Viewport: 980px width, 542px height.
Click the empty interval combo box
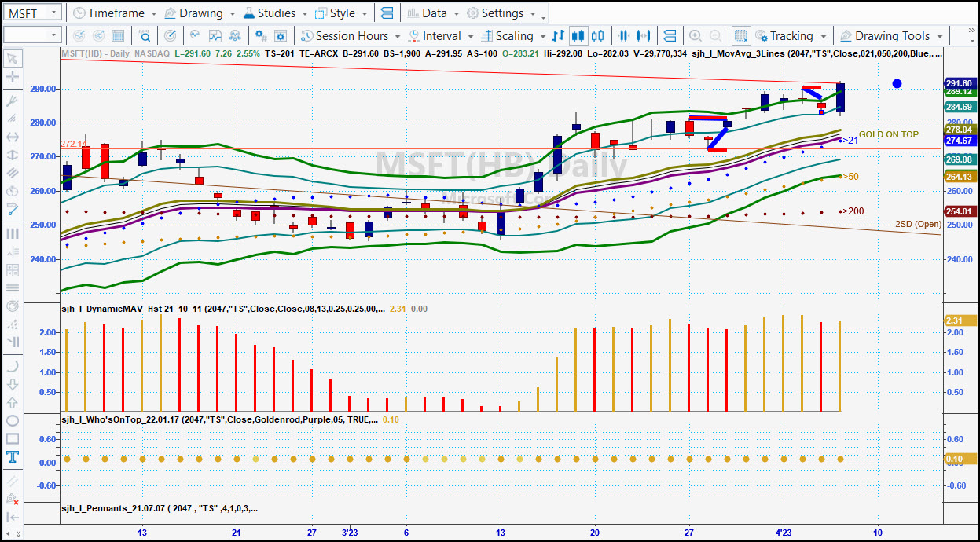pyautogui.click(x=32, y=35)
